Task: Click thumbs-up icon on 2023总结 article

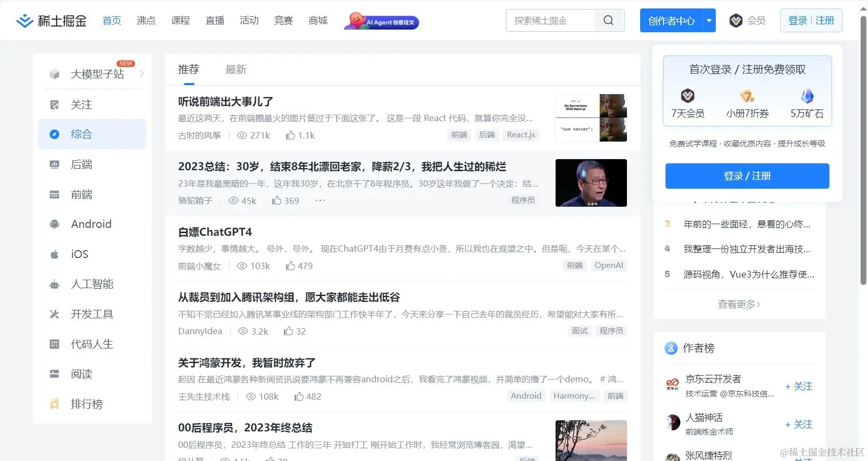Action: click(276, 200)
